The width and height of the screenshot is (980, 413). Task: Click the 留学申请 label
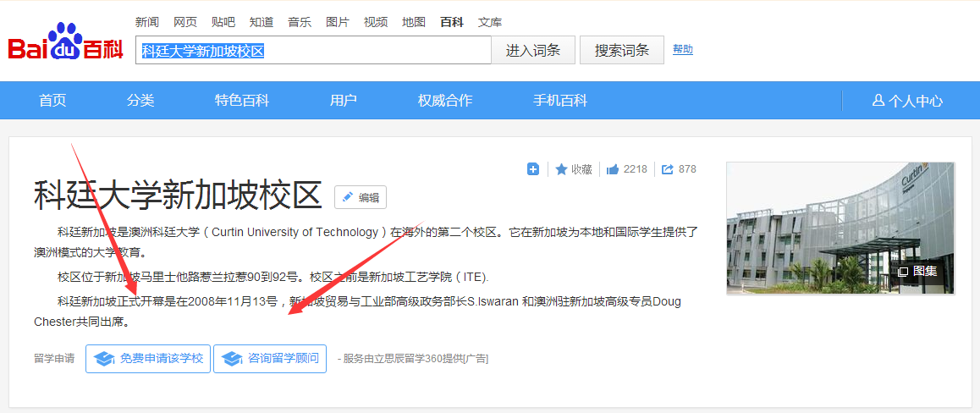pos(54,359)
